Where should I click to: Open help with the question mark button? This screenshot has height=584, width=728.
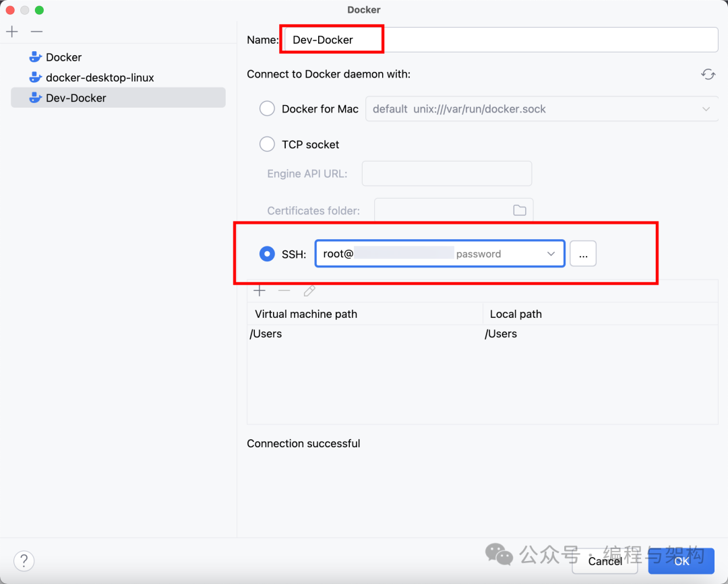(24, 561)
